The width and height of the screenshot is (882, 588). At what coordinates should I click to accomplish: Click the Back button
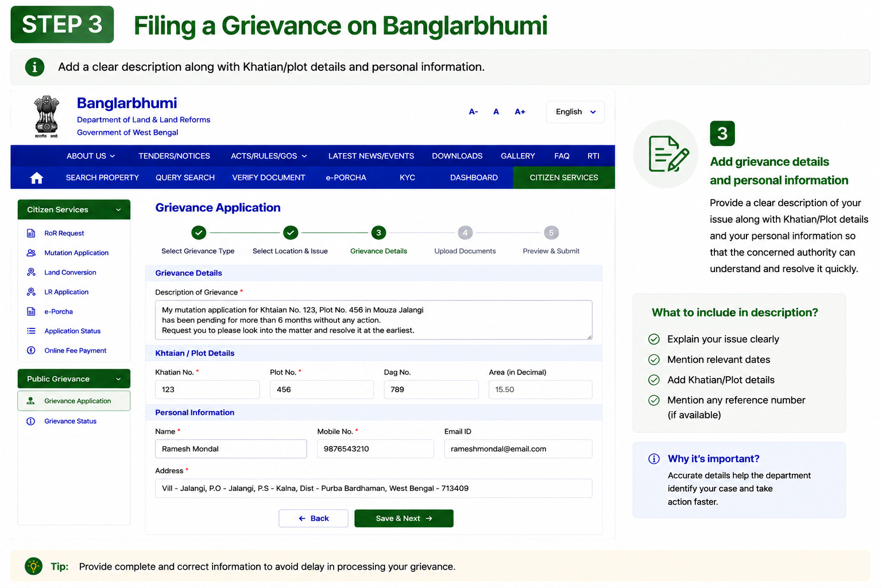[314, 519]
